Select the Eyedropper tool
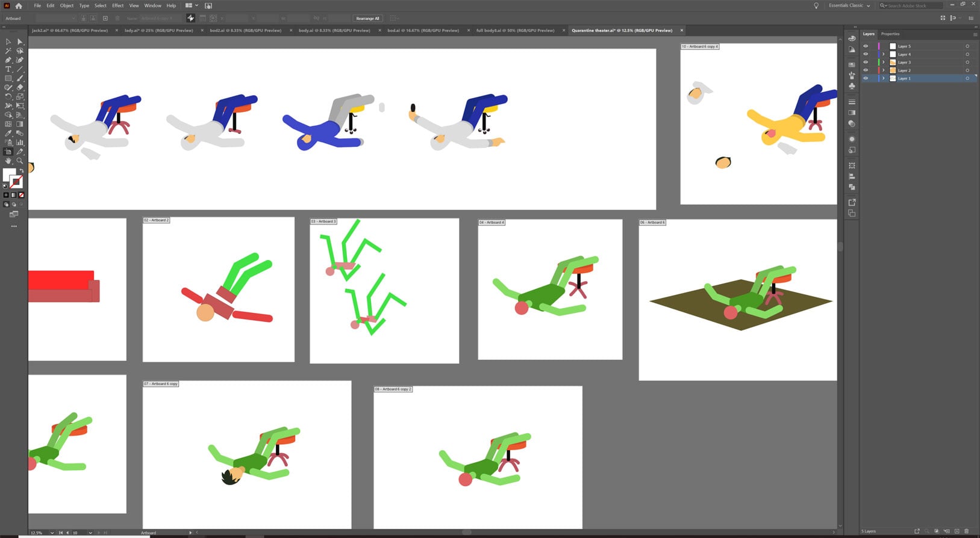Screen dimensions: 980x538 coord(8,133)
